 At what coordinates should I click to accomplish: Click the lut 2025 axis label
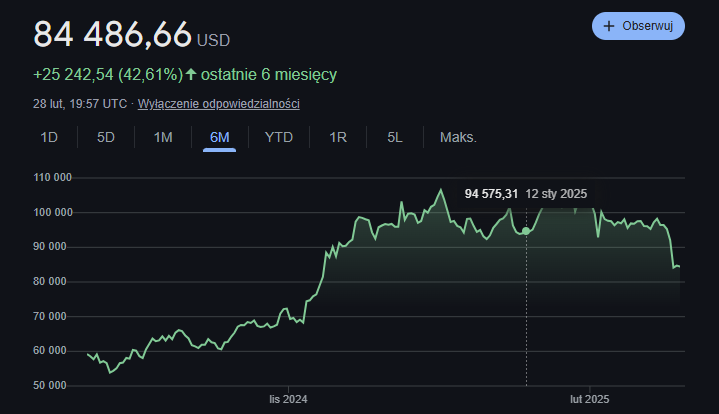[x=589, y=399]
